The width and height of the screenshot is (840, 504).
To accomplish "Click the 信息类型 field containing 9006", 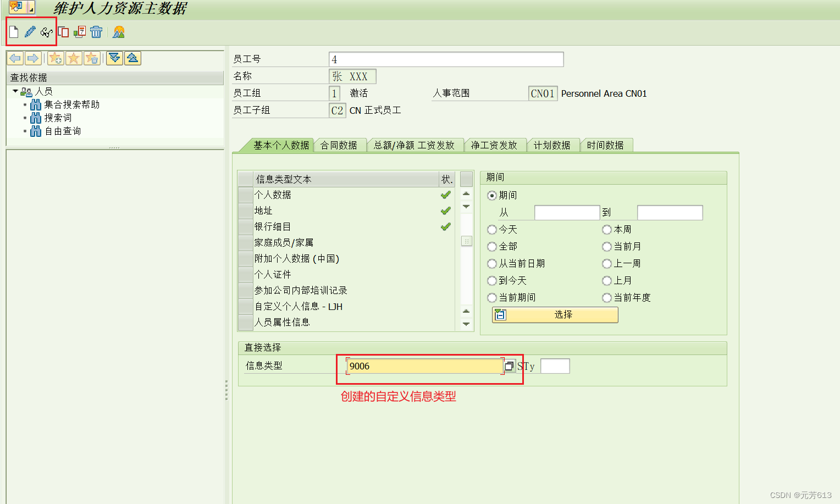I will pos(425,366).
